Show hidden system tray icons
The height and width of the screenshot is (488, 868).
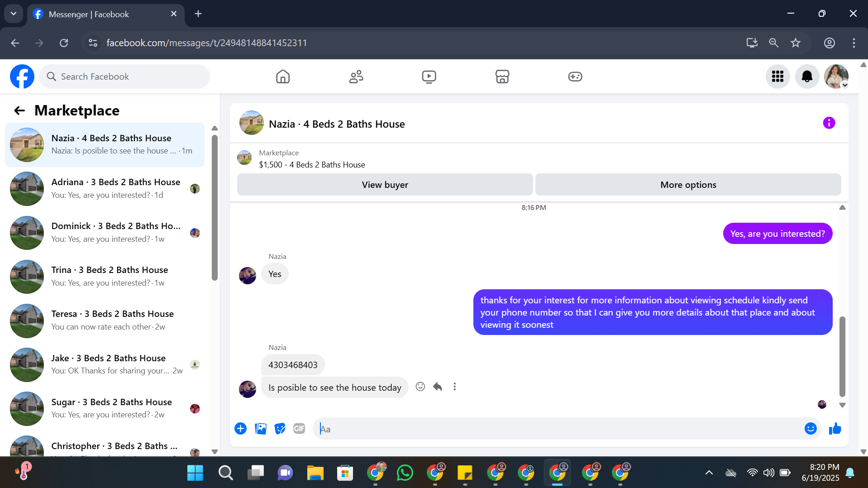point(709,473)
